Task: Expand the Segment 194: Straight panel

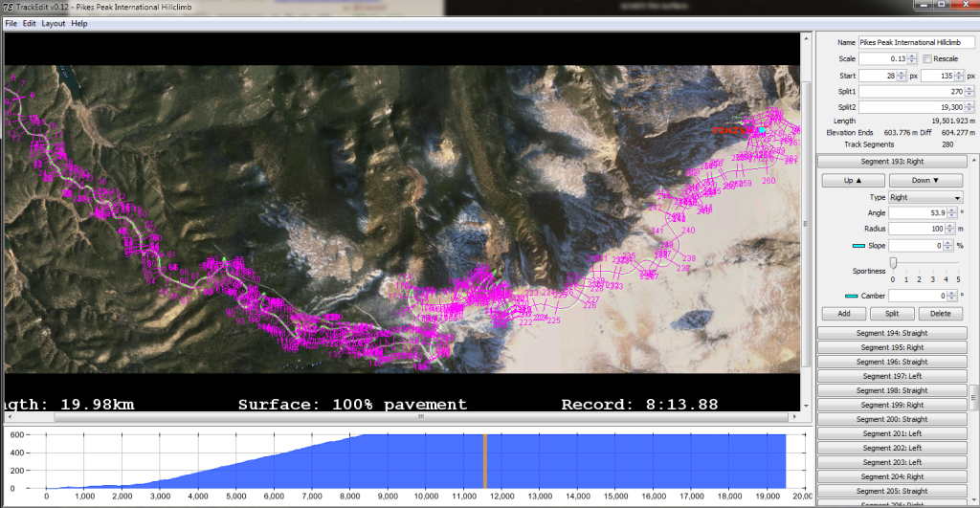Action: tap(892, 333)
